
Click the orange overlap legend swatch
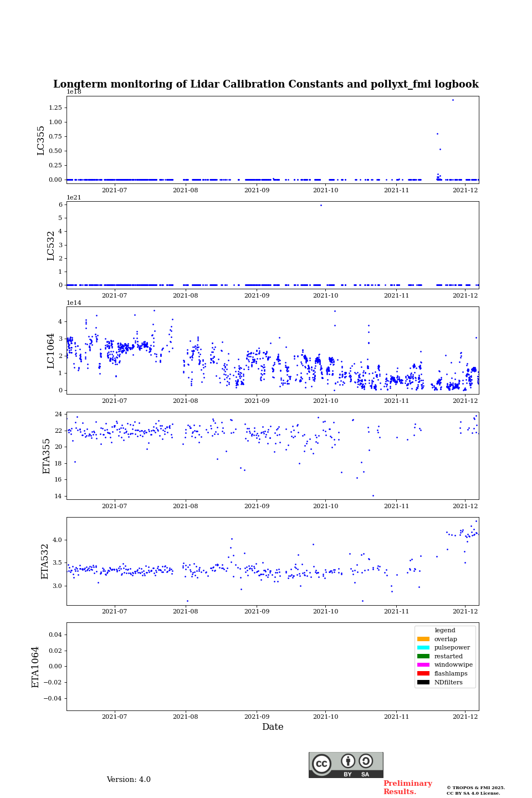423,639
